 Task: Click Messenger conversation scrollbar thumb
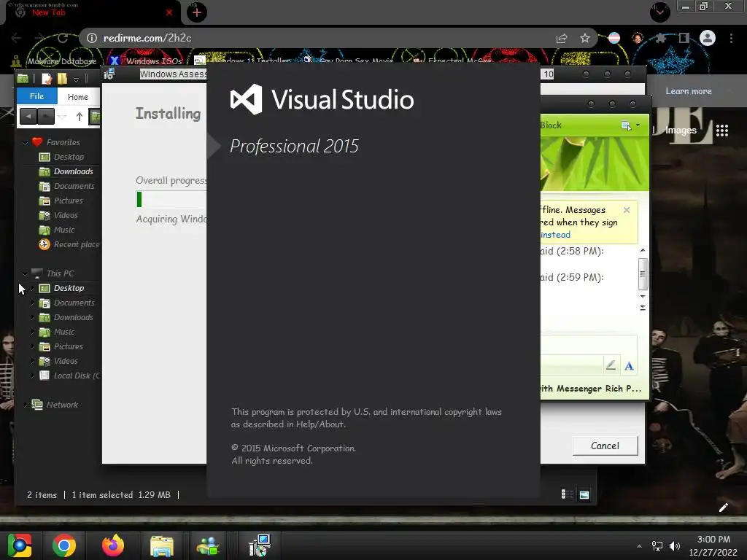pyautogui.click(x=643, y=274)
